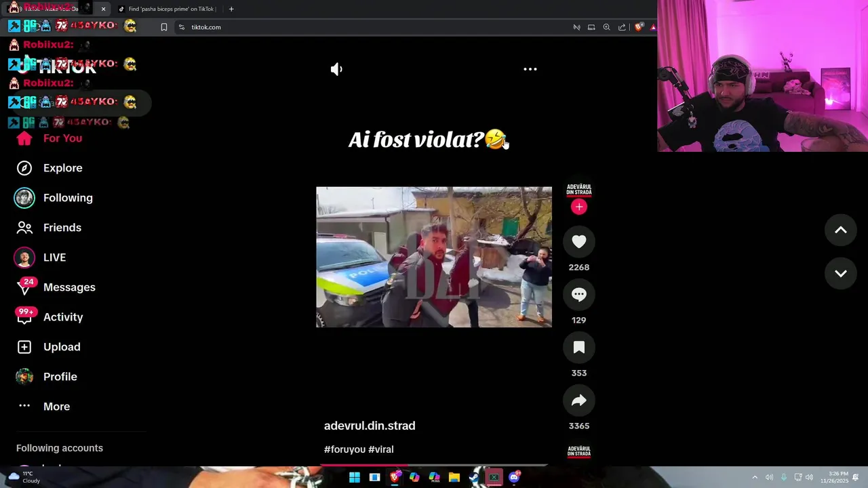Click the Following accounts heading
Viewport: 868px width, 488px height.
[x=60, y=448]
